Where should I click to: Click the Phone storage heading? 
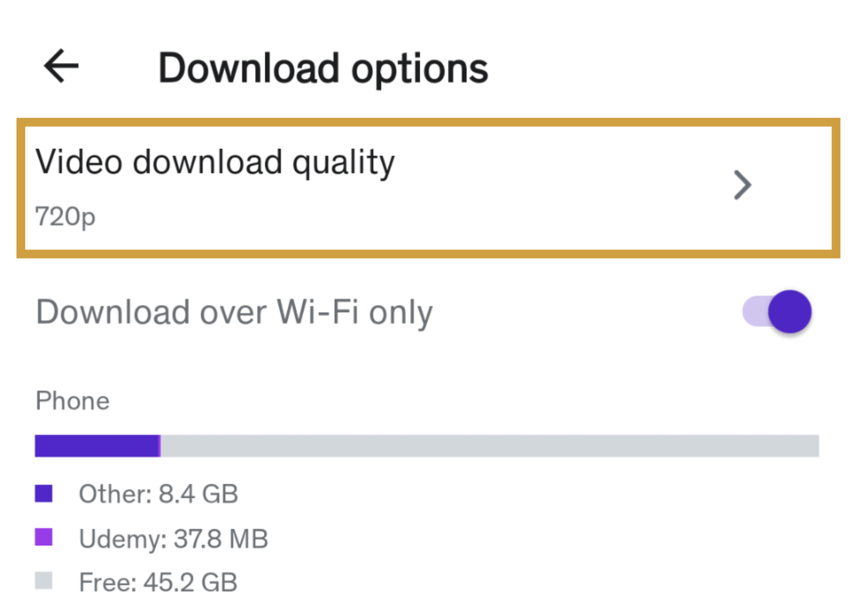coord(73,401)
